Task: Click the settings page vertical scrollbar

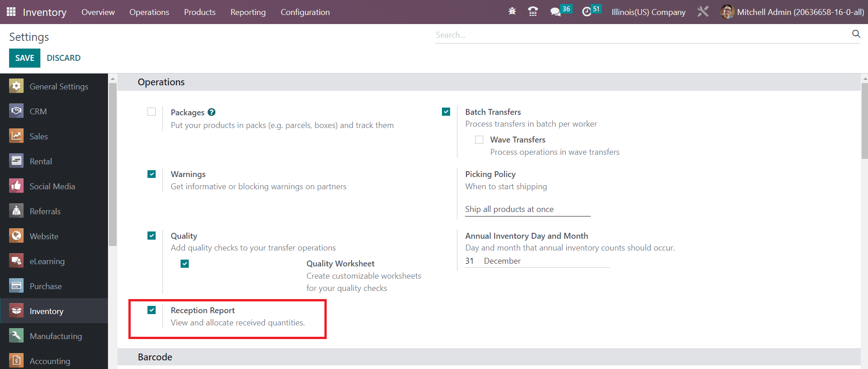Action: pyautogui.click(x=864, y=123)
